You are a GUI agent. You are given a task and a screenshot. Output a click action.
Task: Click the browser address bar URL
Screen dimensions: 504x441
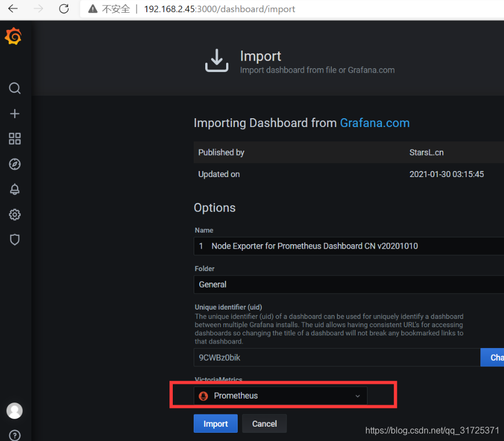tap(220, 9)
